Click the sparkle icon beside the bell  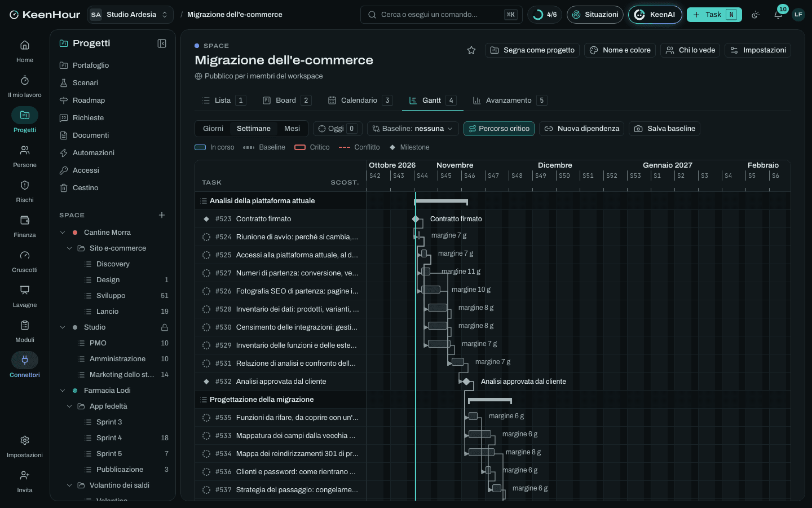(756, 15)
